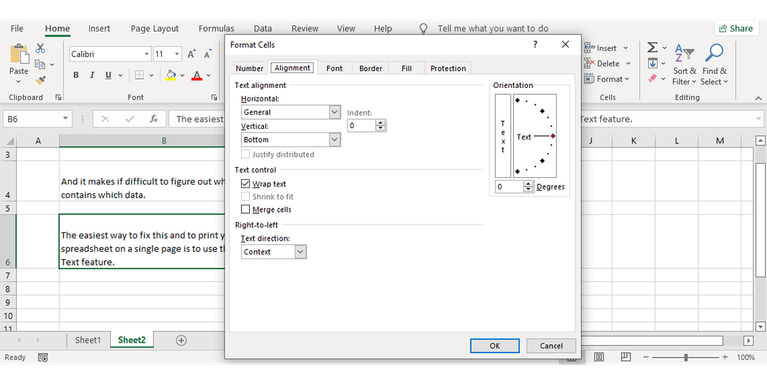Select column A header

pyautogui.click(x=38, y=141)
